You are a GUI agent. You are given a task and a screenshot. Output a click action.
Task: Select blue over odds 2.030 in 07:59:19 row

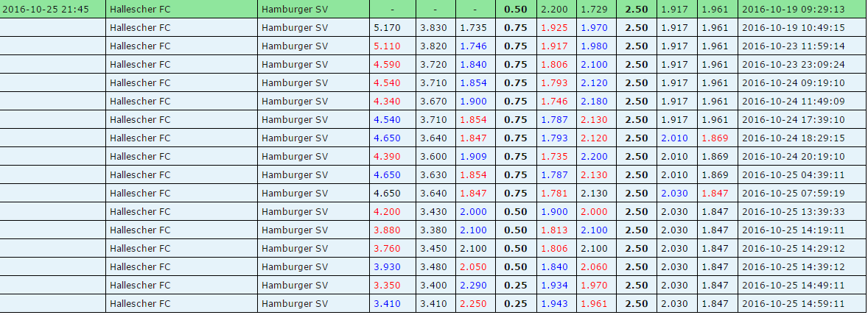(x=675, y=194)
